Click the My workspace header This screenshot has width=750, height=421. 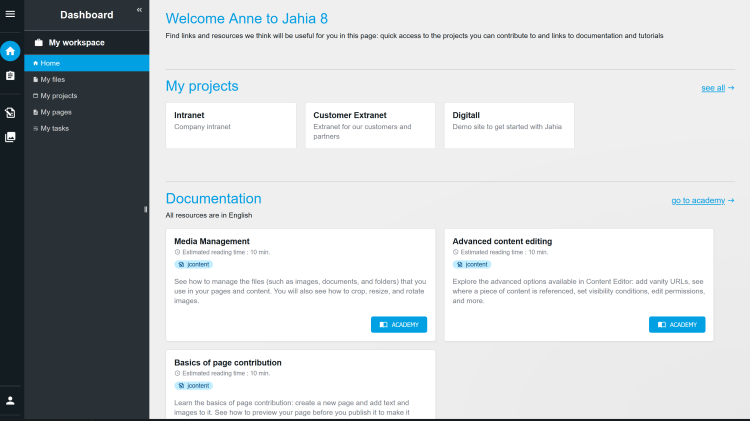click(x=87, y=43)
